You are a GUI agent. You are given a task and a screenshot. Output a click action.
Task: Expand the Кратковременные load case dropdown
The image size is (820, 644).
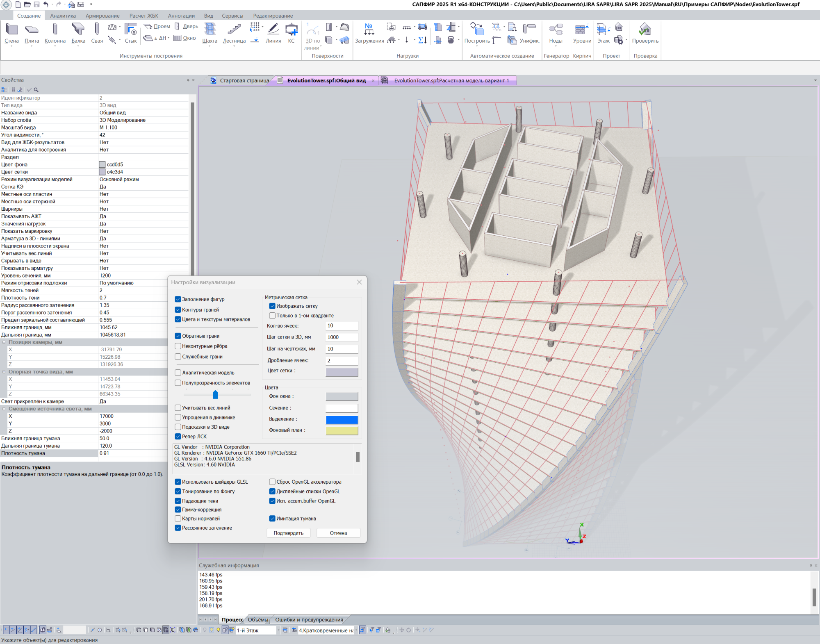tap(356, 630)
